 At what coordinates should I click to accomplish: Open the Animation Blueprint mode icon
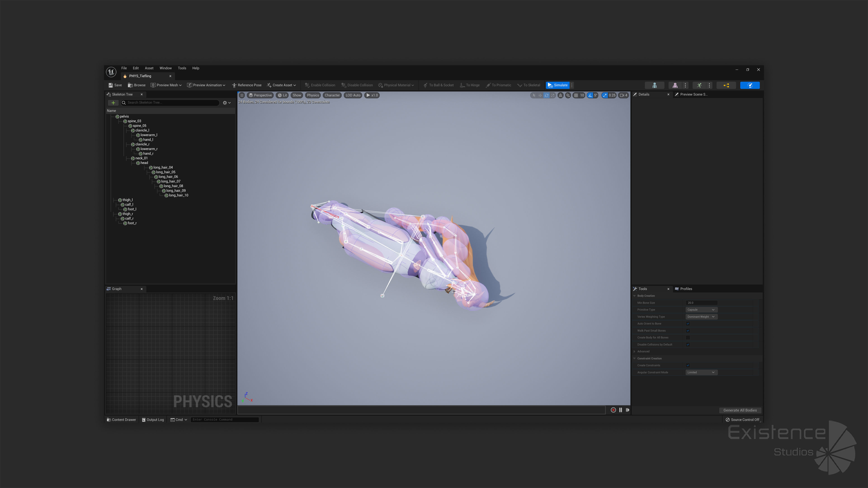point(726,85)
